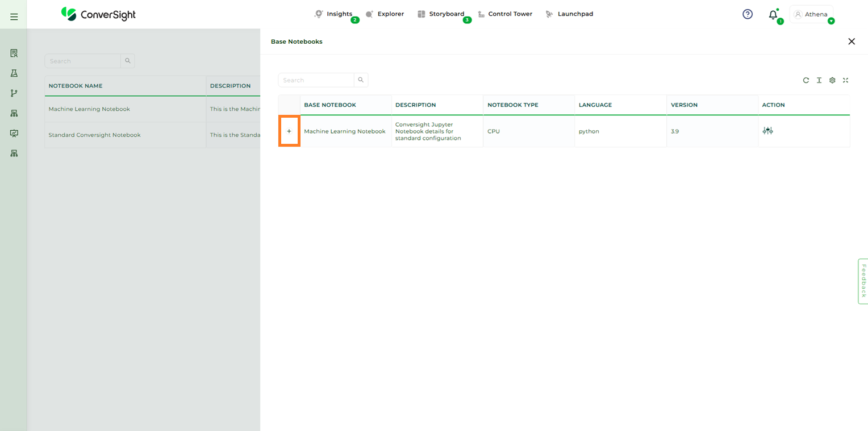Toggle the hamburger menu sidebar
868x431 pixels.
(x=14, y=17)
